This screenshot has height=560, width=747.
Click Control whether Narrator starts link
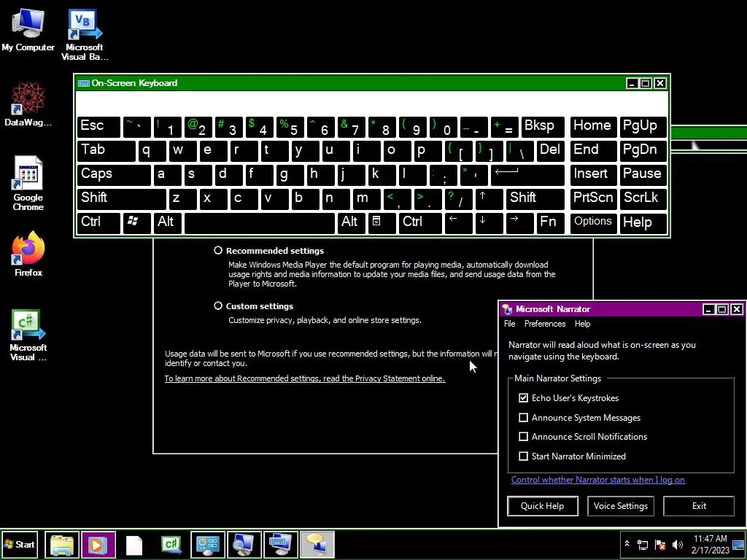[598, 480]
